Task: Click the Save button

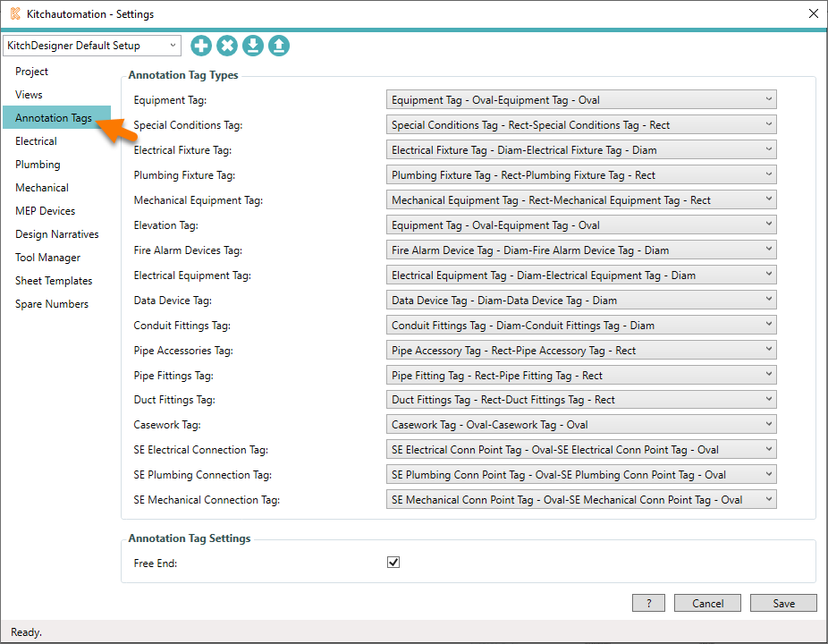Action: point(783,603)
